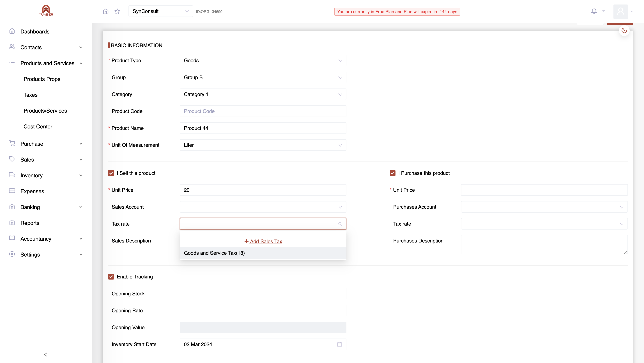Open the notification bell
Screen dimensions: 644x363
594,11
